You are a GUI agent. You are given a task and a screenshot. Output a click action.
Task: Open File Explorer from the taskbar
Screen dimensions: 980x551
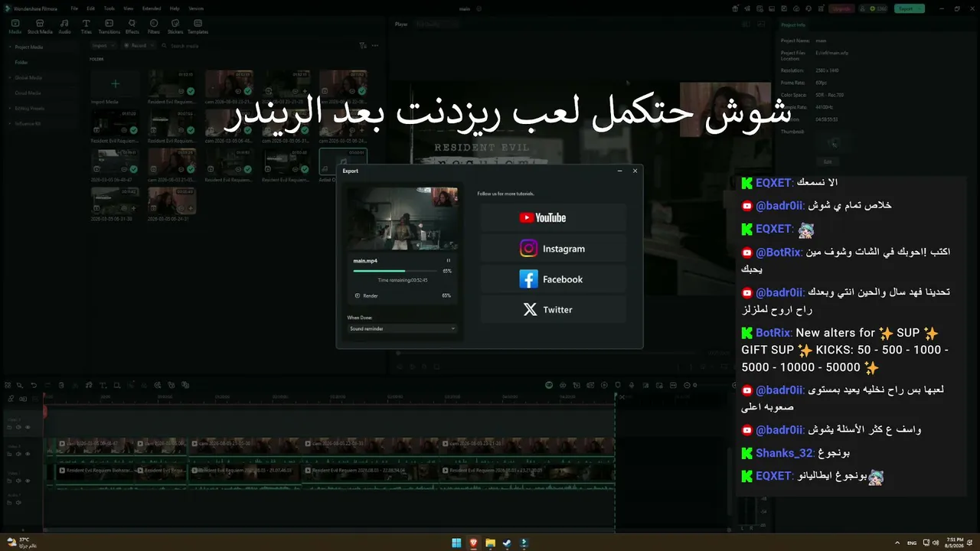[490, 543]
